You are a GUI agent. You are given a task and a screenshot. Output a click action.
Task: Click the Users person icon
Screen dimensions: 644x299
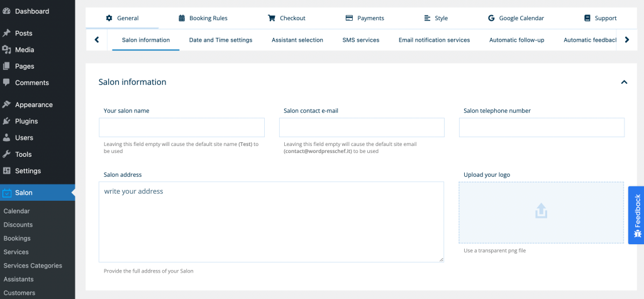[7, 137]
